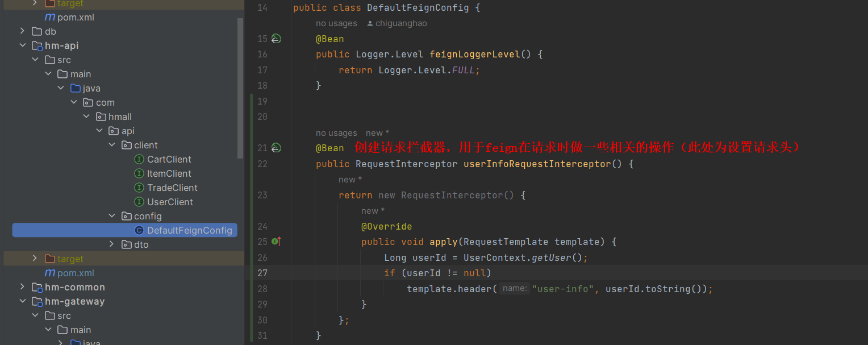Open pom.xml under the hm-api module
Viewport: 868px width, 345px height.
(76, 273)
